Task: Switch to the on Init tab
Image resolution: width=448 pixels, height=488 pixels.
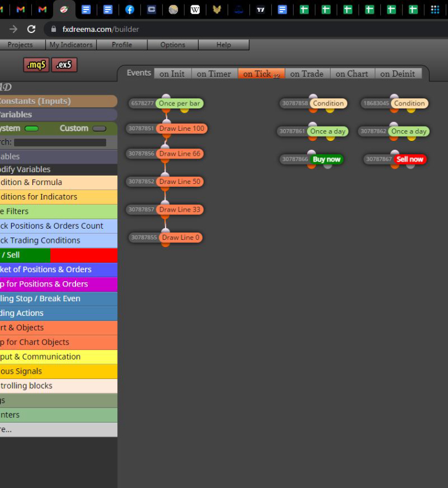Action: [172, 74]
